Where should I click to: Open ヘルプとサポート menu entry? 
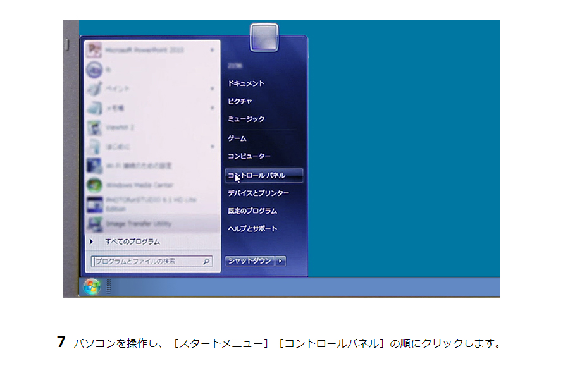point(252,228)
